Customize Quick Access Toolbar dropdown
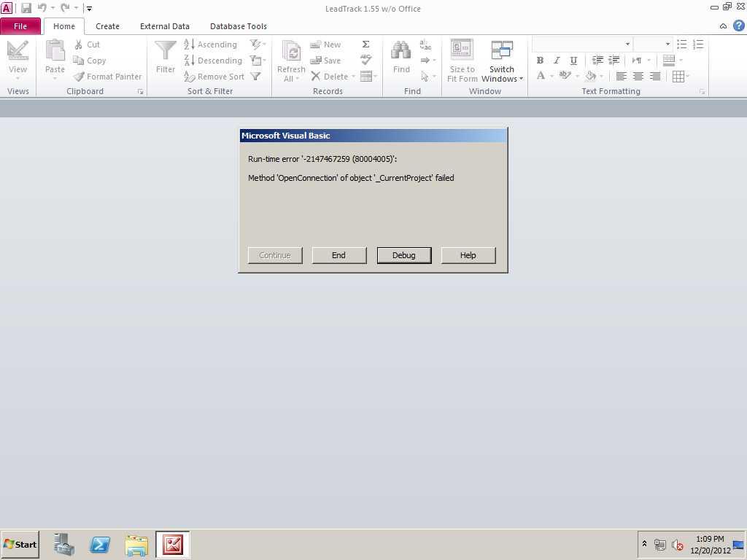This screenshot has width=747, height=560. [x=89, y=8]
